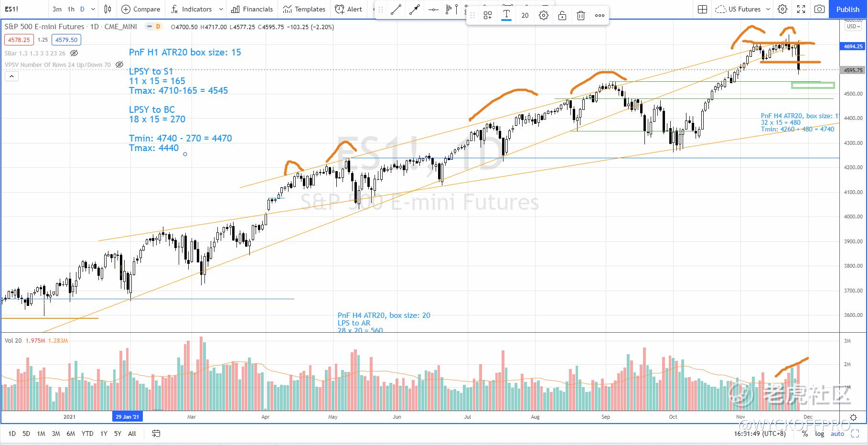Click the 29 Jan '21 date marker
This screenshot has width=868, height=445.
[127, 417]
